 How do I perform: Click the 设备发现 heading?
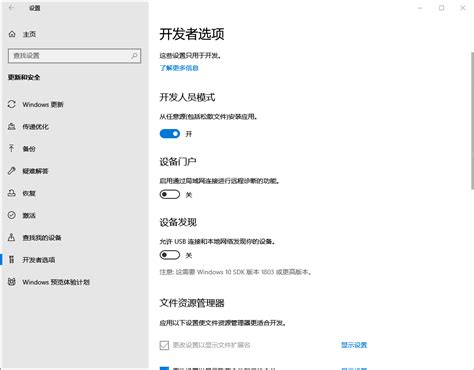click(178, 222)
